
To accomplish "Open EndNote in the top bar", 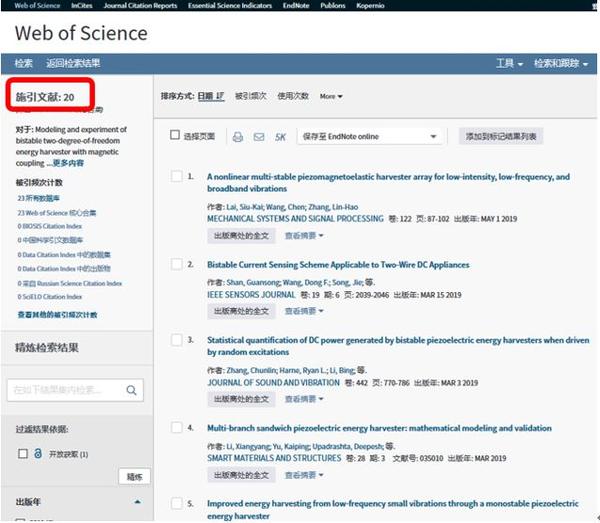I will coord(296,5).
